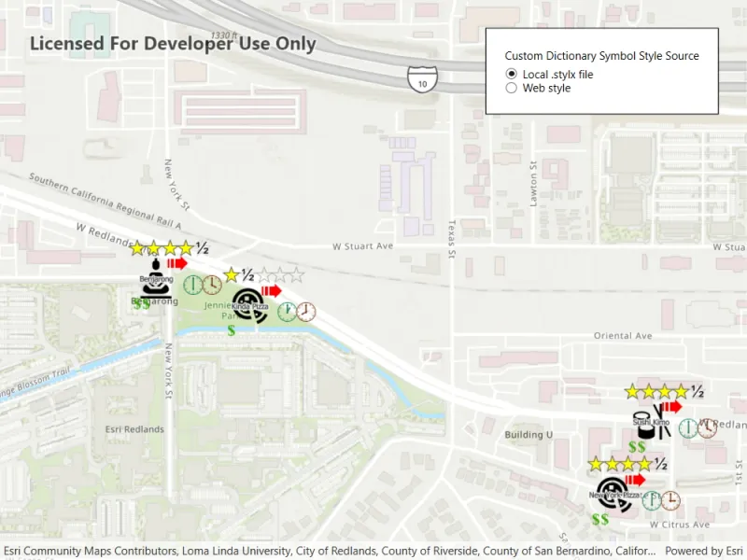The width and height of the screenshot is (747, 560).
Task: Click the star rating above New York Pizza
Action: point(627,464)
